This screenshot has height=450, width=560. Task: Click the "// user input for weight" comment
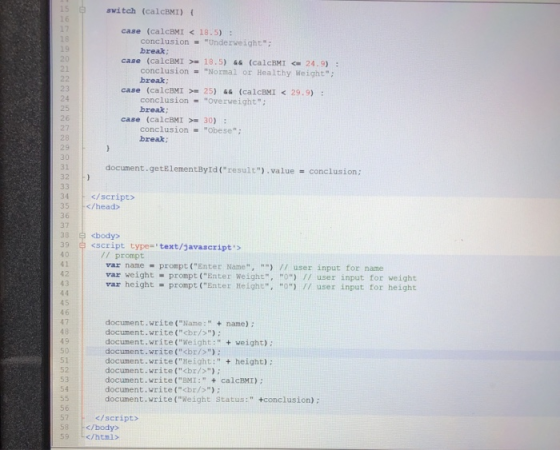click(x=360, y=278)
